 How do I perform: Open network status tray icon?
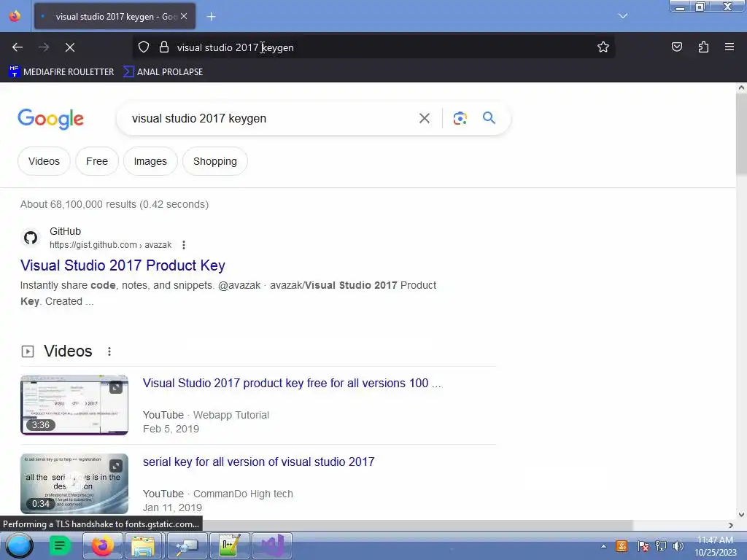click(x=661, y=546)
